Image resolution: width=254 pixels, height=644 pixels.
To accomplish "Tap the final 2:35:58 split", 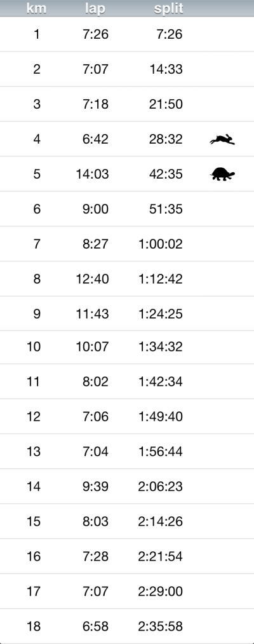I will click(x=161, y=626).
